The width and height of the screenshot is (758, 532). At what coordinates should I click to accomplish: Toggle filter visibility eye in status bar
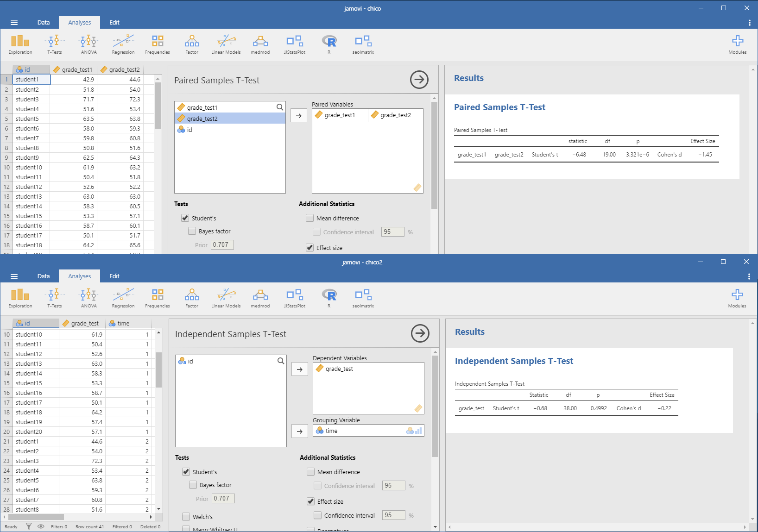(x=41, y=526)
